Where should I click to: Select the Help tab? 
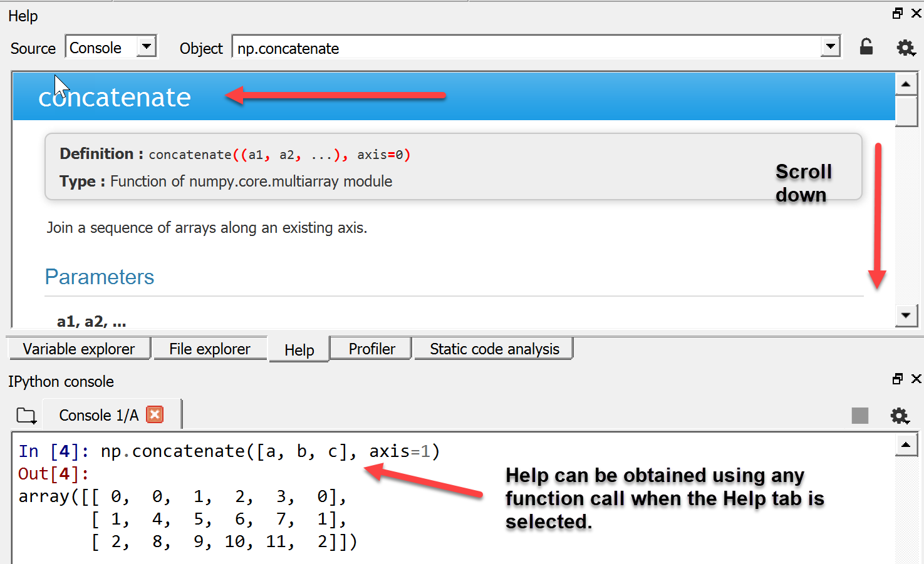coord(299,350)
